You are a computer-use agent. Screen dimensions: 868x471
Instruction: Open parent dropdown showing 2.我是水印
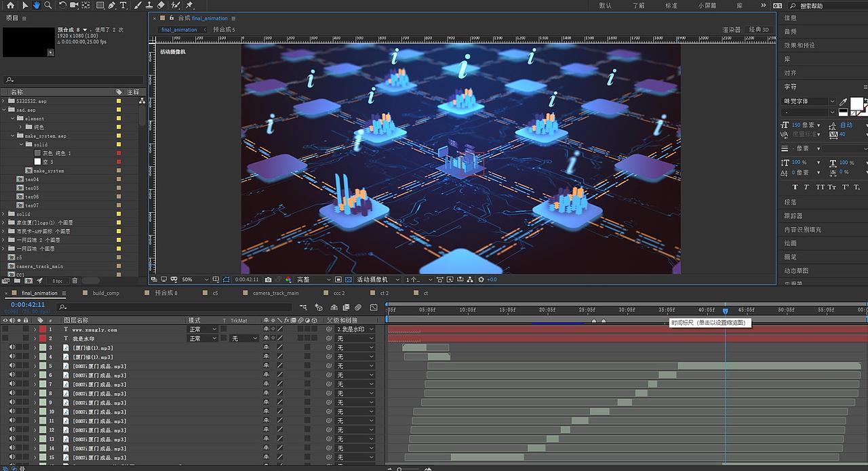click(x=355, y=329)
